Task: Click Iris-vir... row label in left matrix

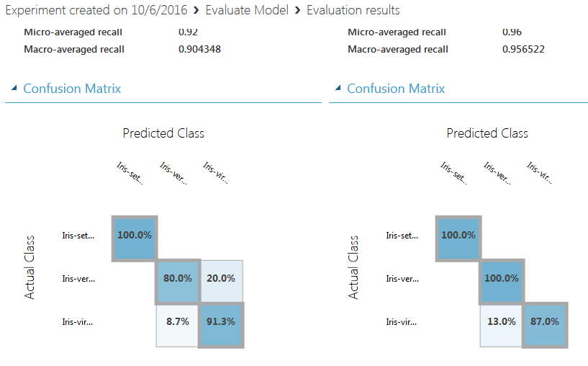Action: (x=78, y=322)
